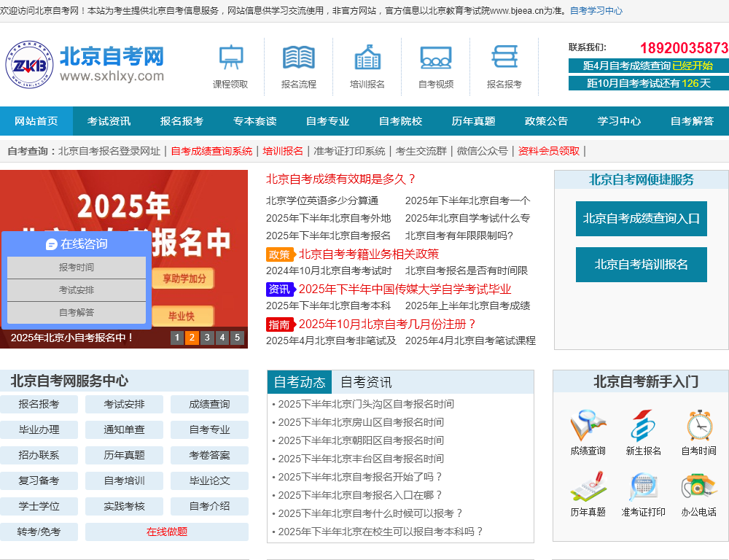Viewport: 729px width, 560px height.
Task: Click the 培训报名 building icon
Action: pyautogui.click(x=367, y=58)
